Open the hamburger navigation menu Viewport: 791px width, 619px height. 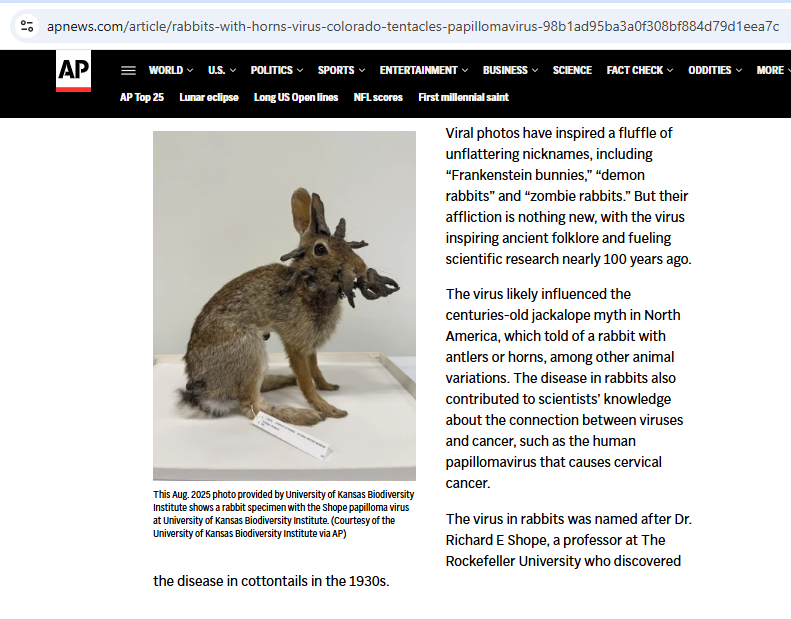point(128,71)
